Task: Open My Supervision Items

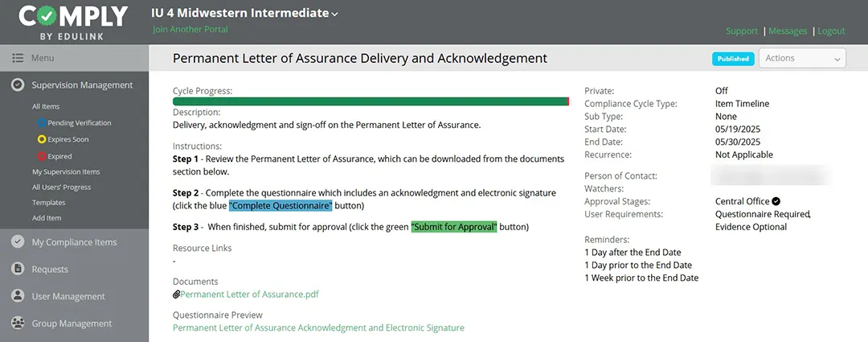Action: coord(66,172)
